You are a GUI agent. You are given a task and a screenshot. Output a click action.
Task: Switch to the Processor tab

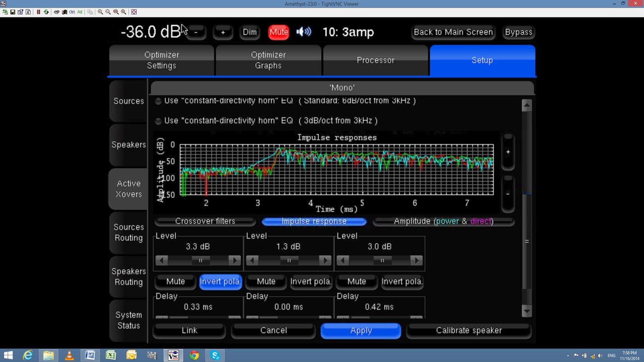(375, 60)
